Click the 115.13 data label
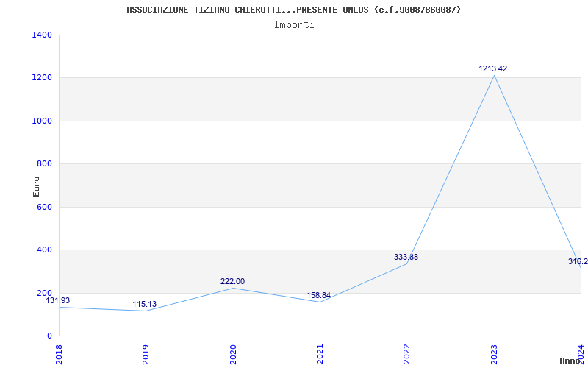 [144, 305]
